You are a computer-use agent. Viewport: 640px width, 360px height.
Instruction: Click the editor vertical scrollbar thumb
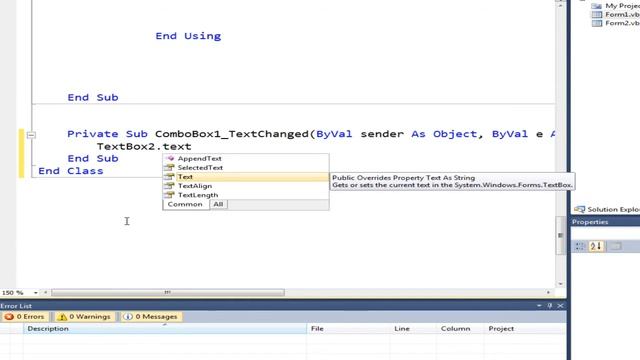point(560,236)
